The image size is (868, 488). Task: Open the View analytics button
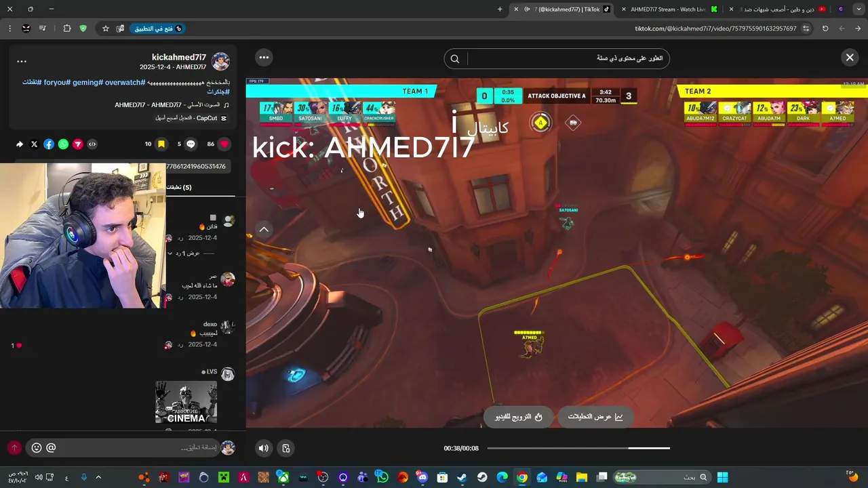click(x=595, y=417)
